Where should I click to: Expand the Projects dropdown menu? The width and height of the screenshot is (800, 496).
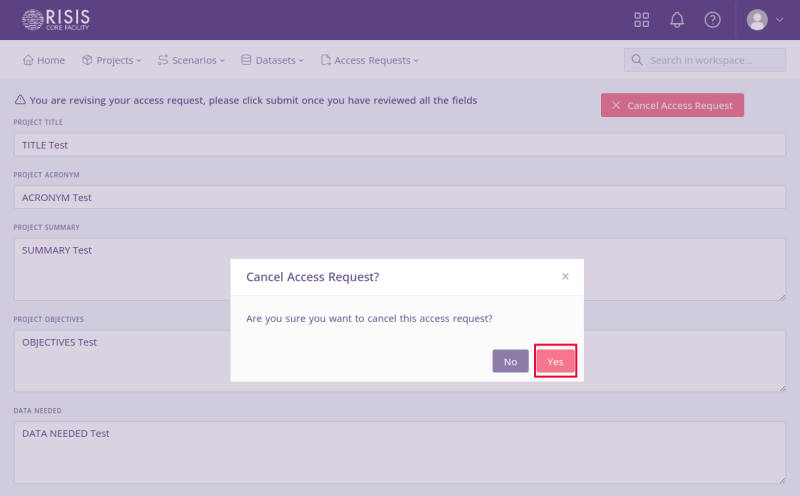tap(112, 61)
